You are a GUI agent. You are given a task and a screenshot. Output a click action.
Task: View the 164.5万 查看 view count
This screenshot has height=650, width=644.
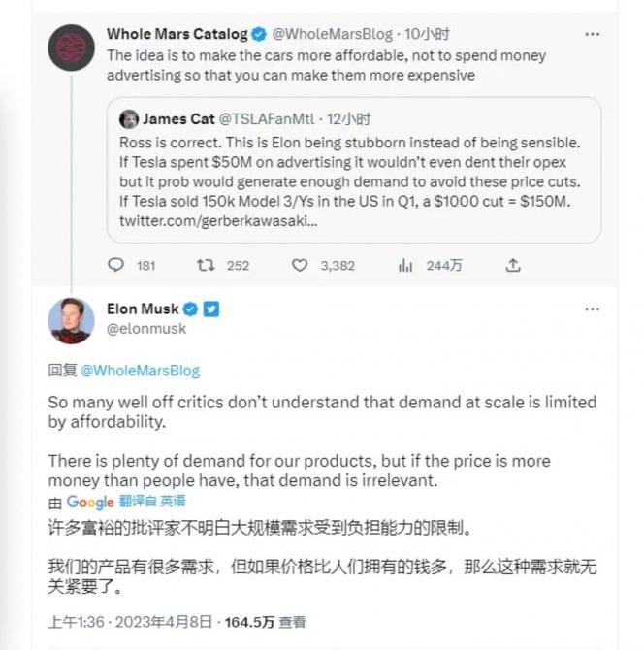coord(265,622)
